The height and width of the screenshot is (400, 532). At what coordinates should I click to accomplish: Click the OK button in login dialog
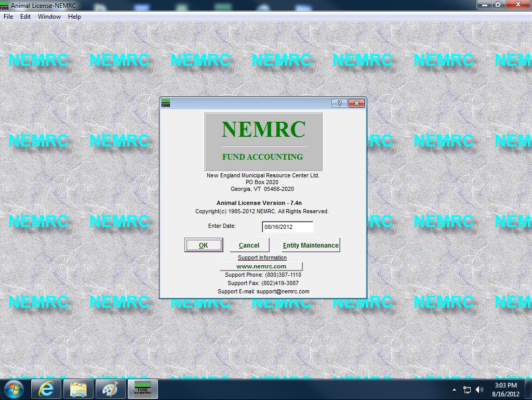click(x=204, y=245)
